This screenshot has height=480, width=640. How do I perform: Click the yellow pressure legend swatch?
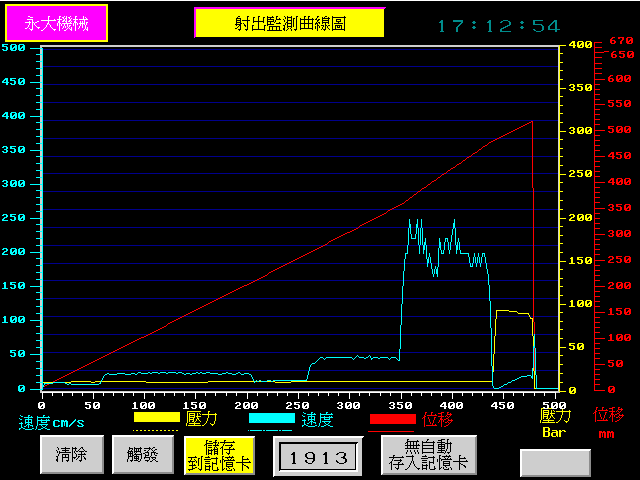point(156,418)
